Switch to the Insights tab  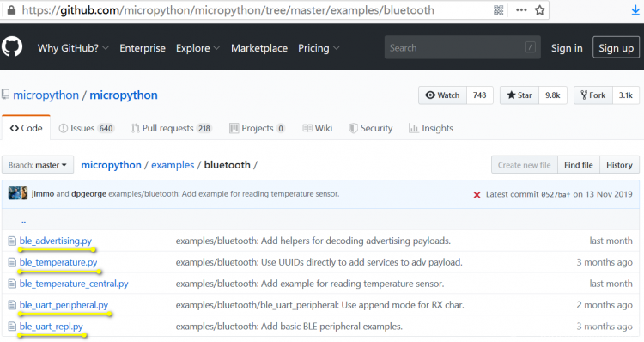pyautogui.click(x=431, y=128)
